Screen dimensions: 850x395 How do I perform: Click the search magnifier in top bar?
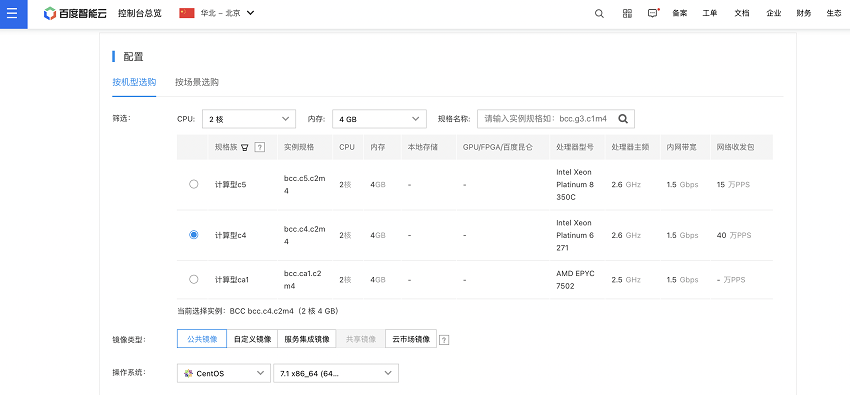(x=599, y=14)
